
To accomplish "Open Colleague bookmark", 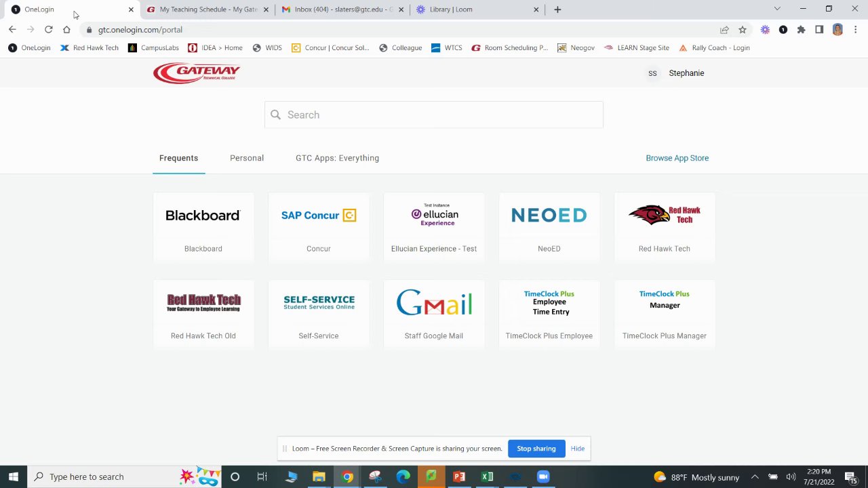I will [x=400, y=48].
